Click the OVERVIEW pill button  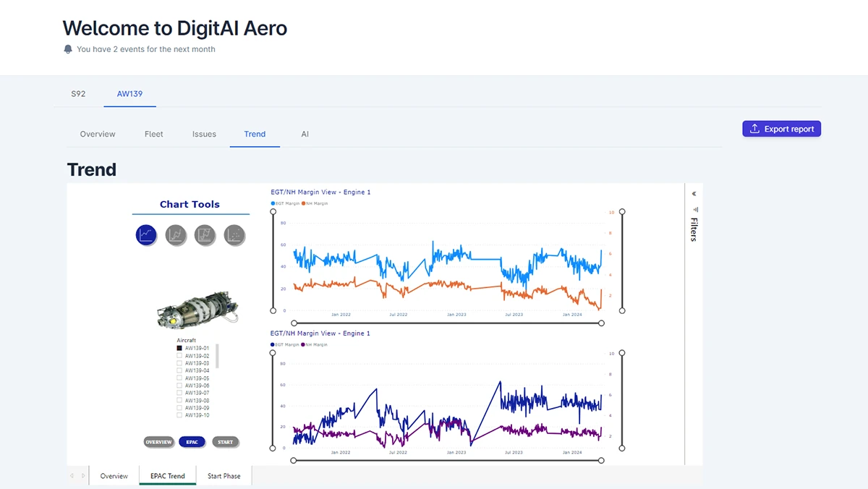158,442
